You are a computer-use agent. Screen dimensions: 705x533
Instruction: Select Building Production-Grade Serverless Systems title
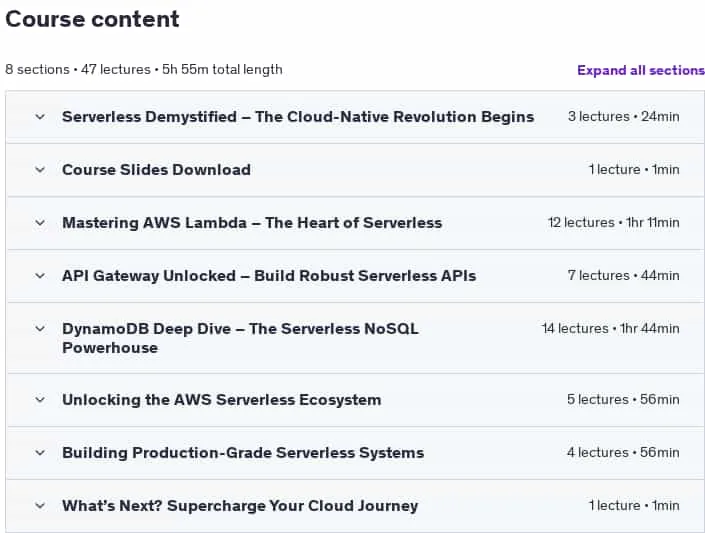243,453
